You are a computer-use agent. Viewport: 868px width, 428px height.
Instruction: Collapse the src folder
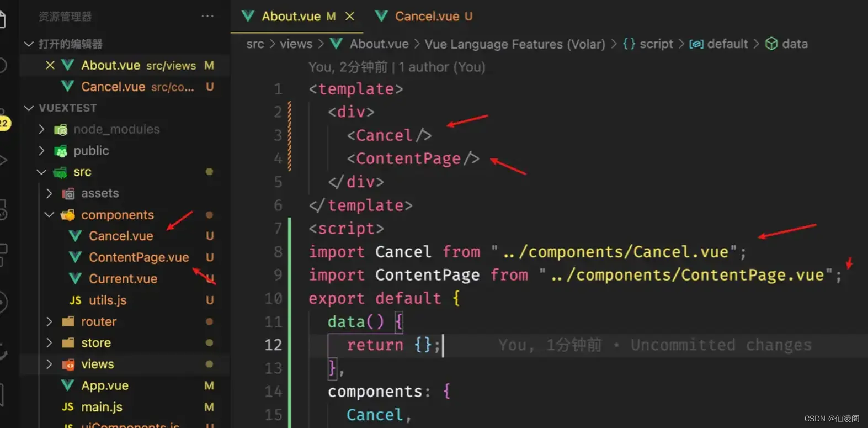tap(41, 172)
